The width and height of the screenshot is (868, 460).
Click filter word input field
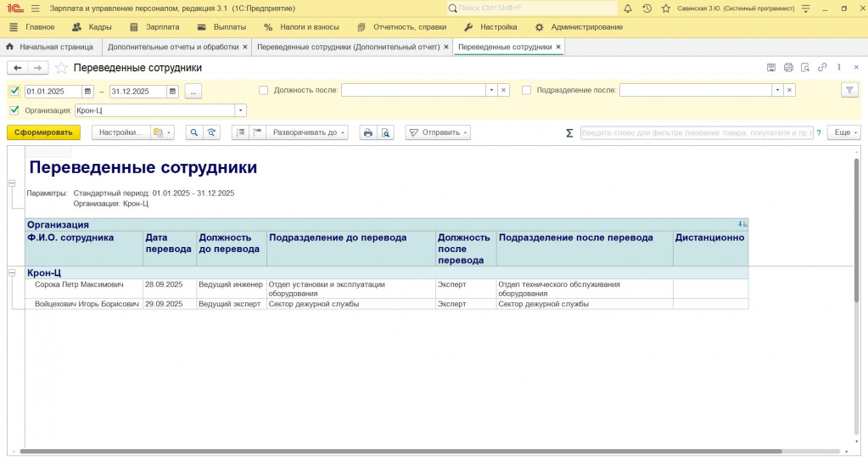(x=697, y=133)
